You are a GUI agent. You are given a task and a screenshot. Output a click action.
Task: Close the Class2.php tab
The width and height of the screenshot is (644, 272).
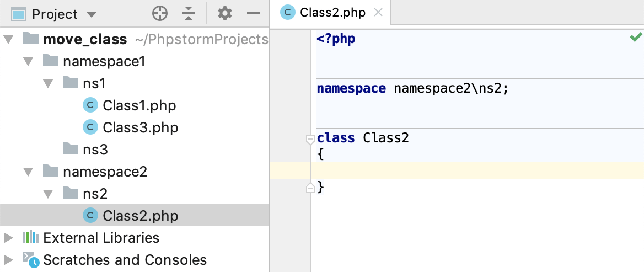(378, 13)
